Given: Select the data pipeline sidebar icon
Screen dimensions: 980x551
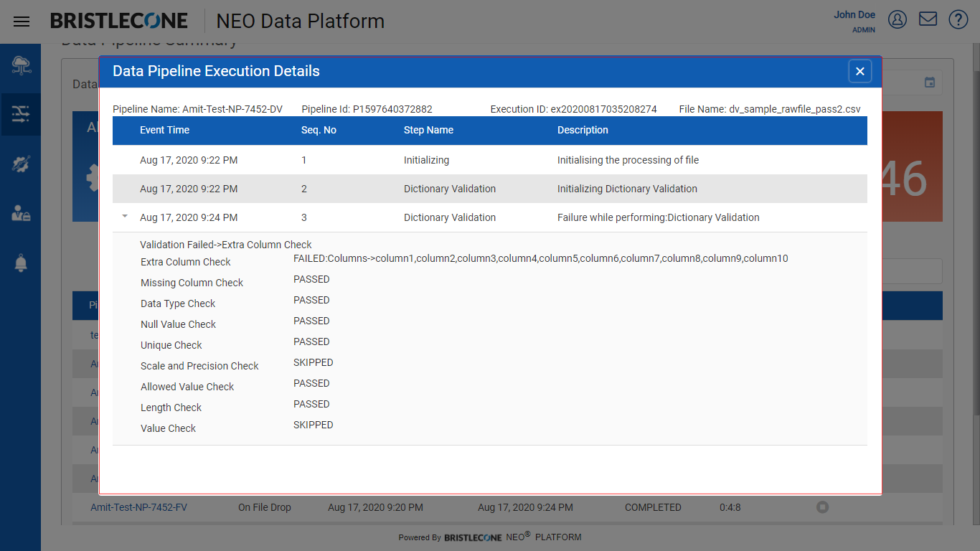Looking at the screenshot, I should [21, 114].
